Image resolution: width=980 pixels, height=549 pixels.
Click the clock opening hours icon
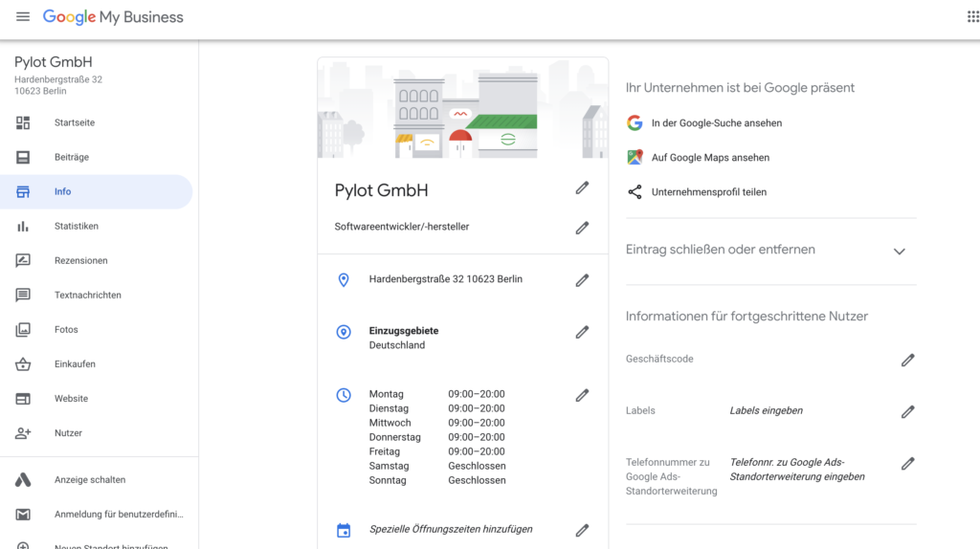coord(344,395)
